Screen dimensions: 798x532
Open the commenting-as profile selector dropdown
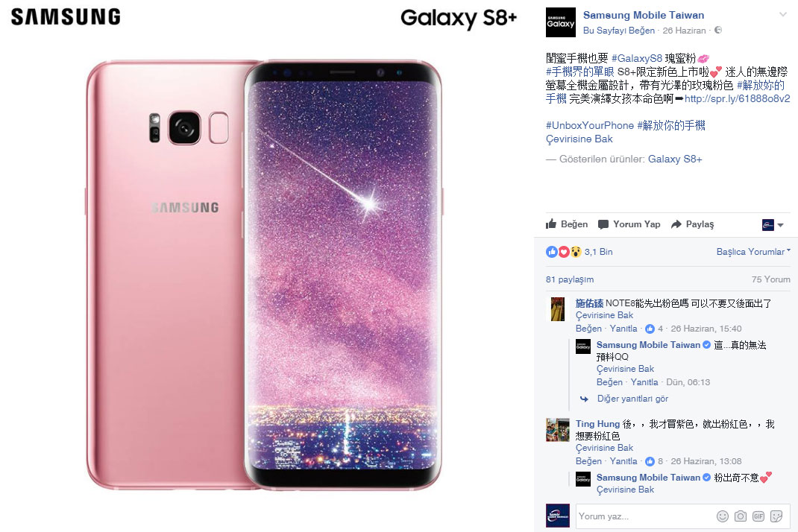(773, 225)
